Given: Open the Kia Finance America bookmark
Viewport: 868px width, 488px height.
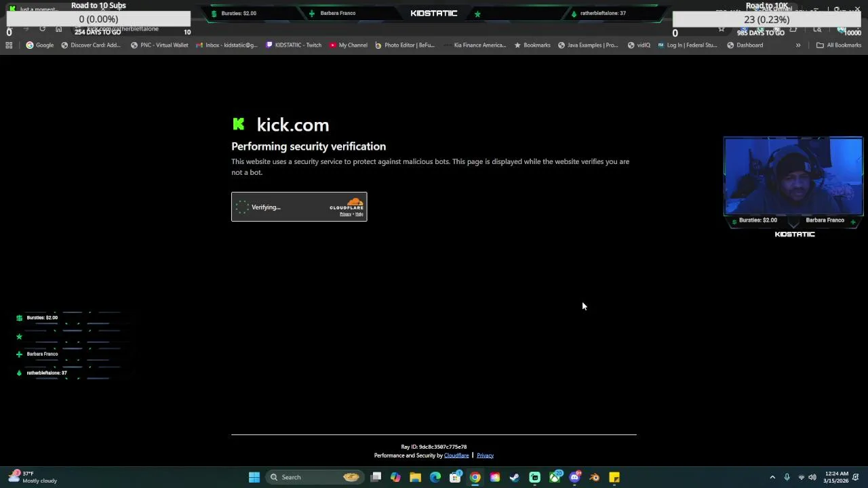Looking at the screenshot, I should 475,45.
